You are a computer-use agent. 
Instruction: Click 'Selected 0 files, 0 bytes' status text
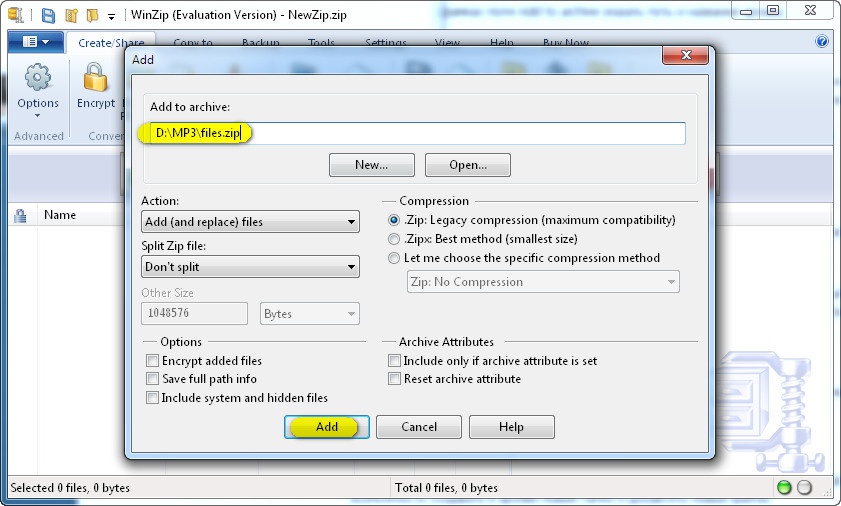70,488
